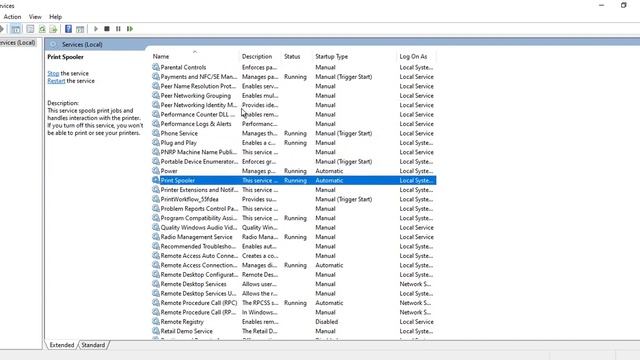Screen dimensions: 640x360
Task: Click the gear icon beside Power service
Action: click(156, 171)
